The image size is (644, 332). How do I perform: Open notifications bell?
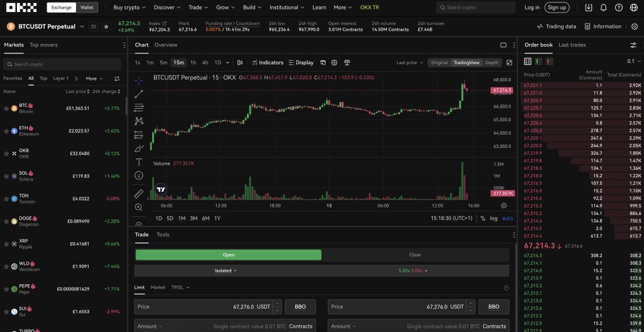tap(603, 8)
